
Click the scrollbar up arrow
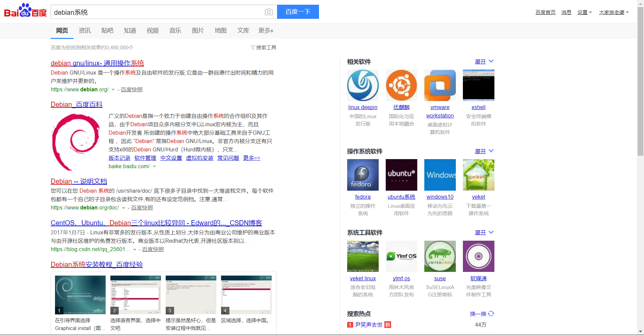[640, 3]
